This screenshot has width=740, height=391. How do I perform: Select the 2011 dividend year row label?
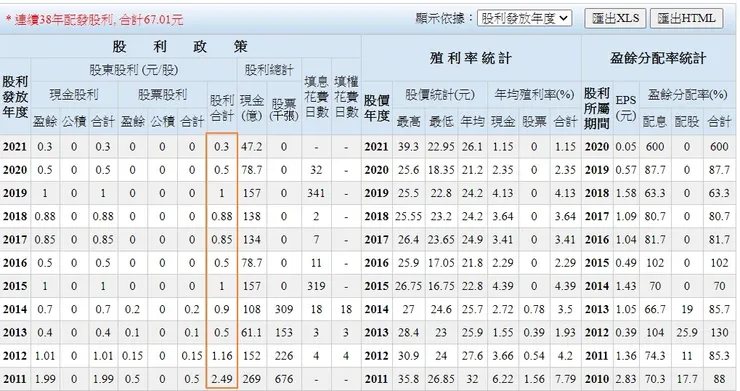click(15, 379)
